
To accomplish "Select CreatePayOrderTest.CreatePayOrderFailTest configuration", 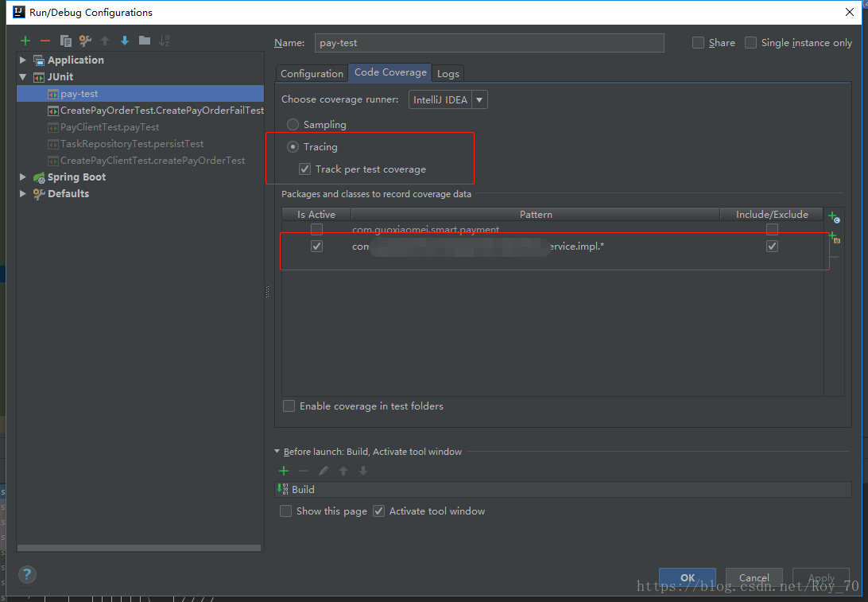I will (141, 111).
